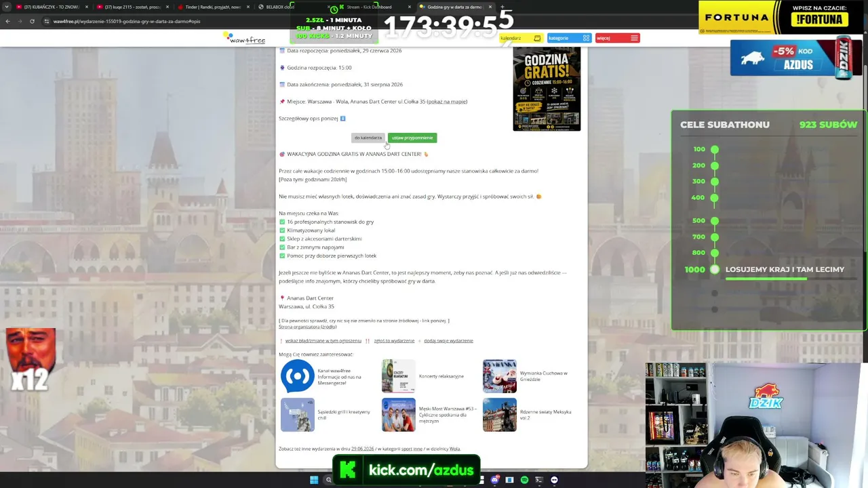
Task: Click the 'zgłoś to wydarzenie' link
Action: point(394,341)
